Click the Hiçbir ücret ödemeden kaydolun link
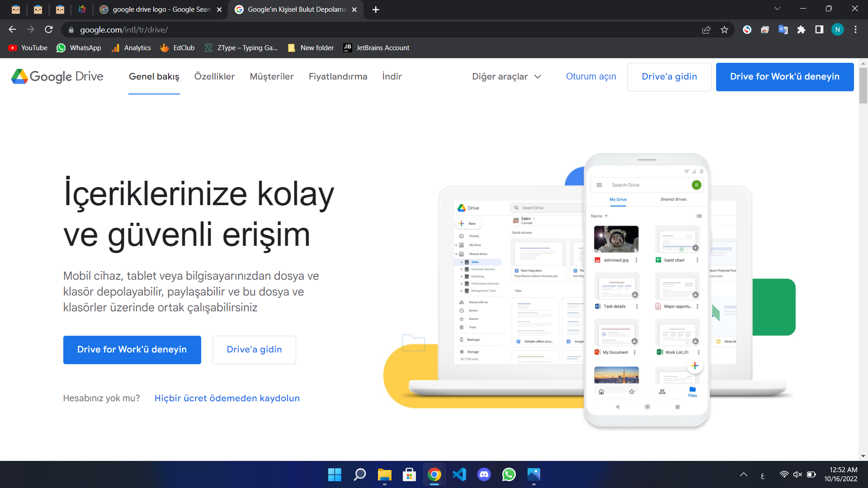Viewport: 868px width, 488px height. 227,398
